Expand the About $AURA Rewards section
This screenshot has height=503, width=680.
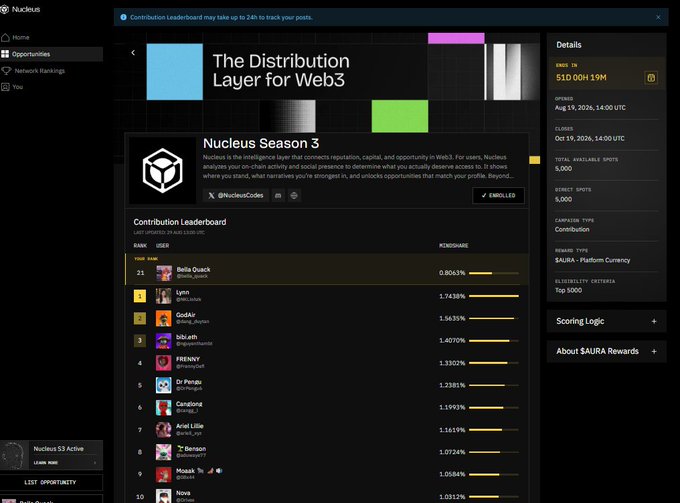click(606, 351)
